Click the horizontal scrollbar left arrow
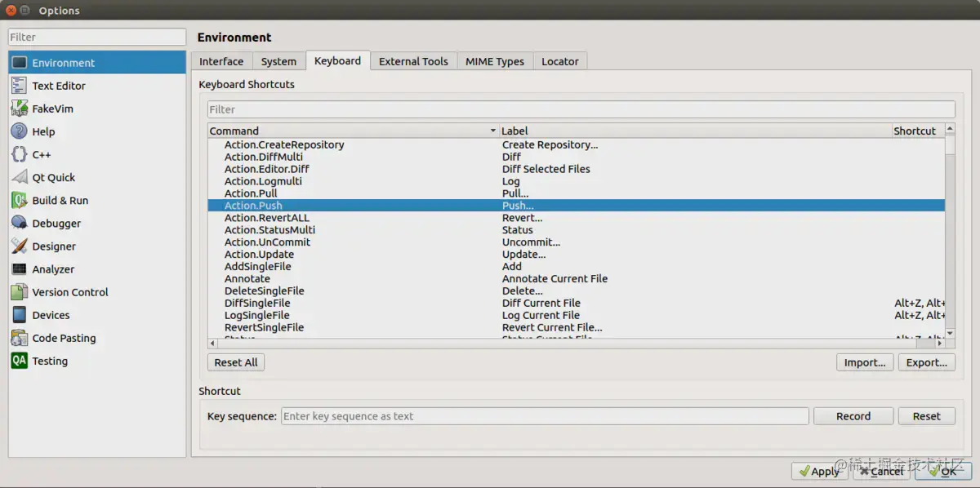 (x=213, y=344)
